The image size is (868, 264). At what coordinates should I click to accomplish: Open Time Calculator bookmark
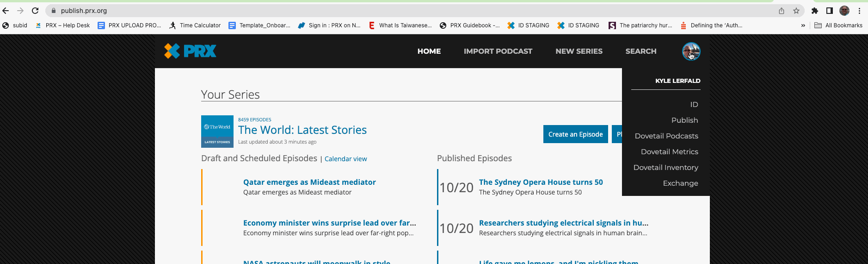click(195, 25)
